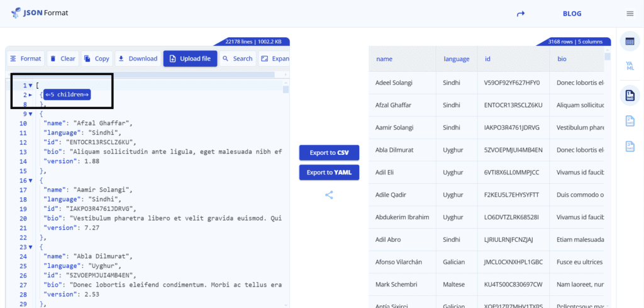The image size is (644, 308).
Task: Click the toolbar's right scroll arrow
Action: pyautogui.click(x=286, y=74)
